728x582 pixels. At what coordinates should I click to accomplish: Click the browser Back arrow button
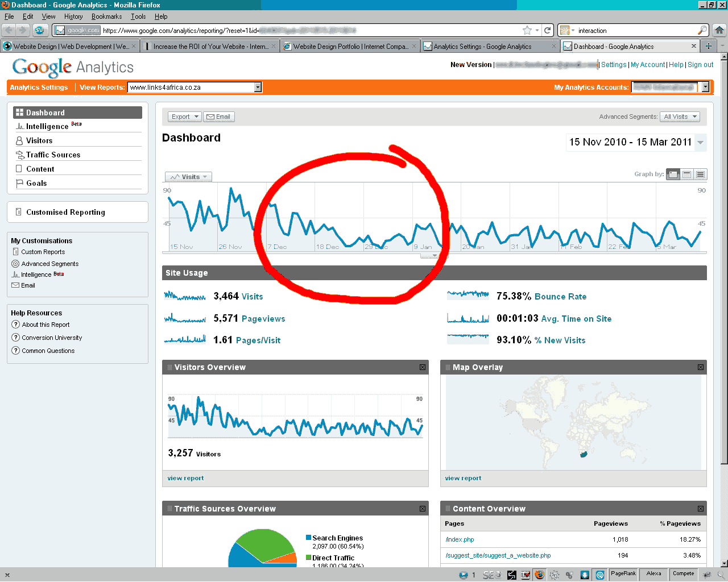tap(9, 30)
